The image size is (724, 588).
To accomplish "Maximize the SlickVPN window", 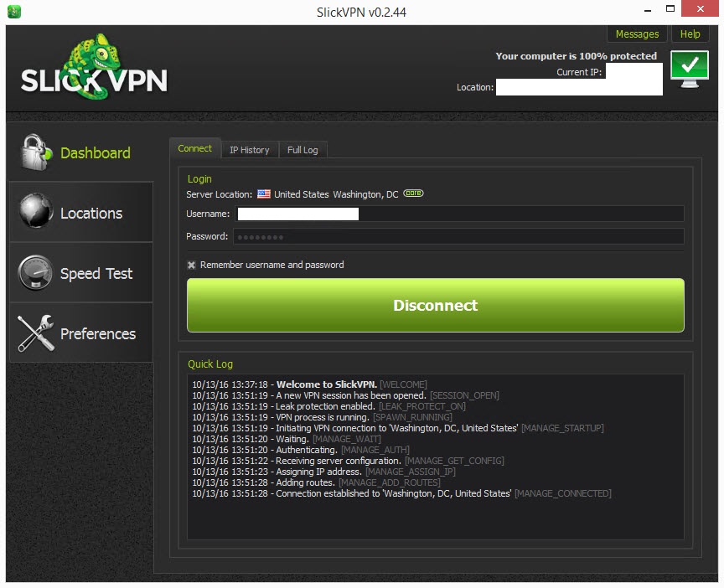I will [670, 8].
